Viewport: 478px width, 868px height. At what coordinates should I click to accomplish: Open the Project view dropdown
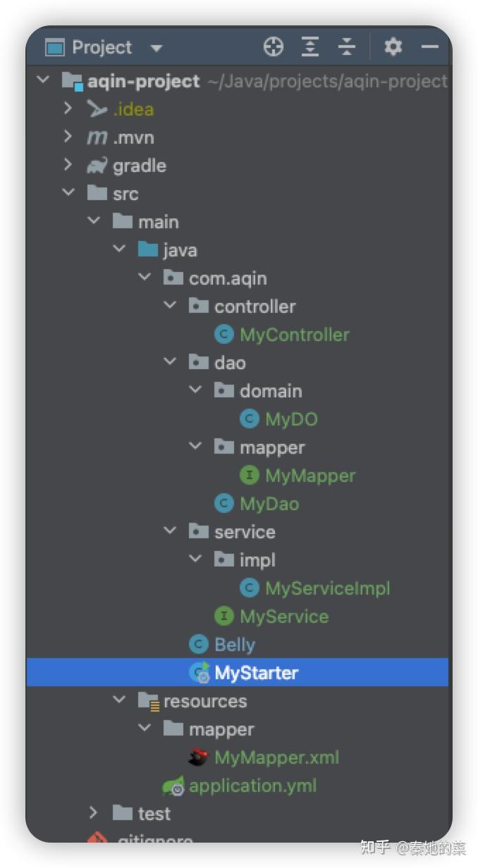(x=157, y=48)
